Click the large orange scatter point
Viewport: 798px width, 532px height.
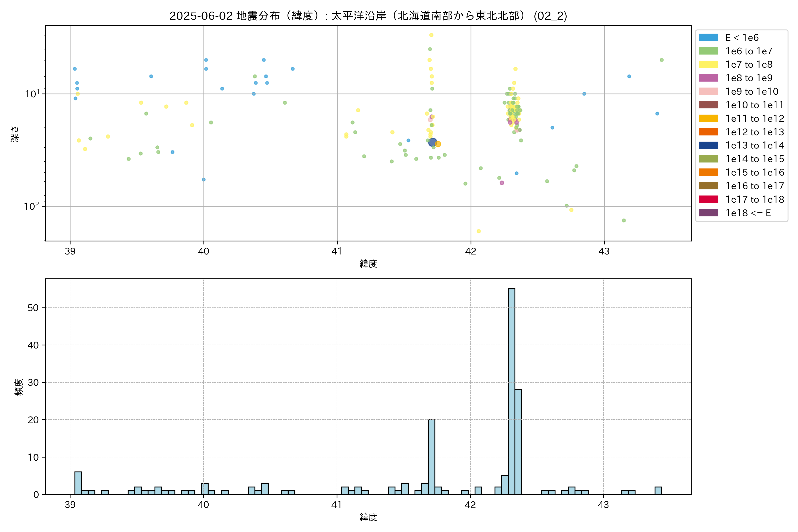(438, 144)
